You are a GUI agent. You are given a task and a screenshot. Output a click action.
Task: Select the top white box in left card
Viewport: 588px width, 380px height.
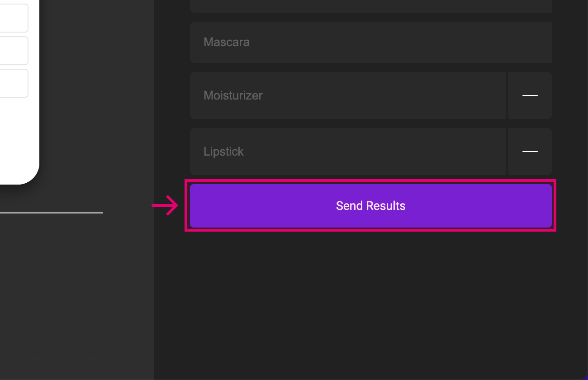coord(14,18)
